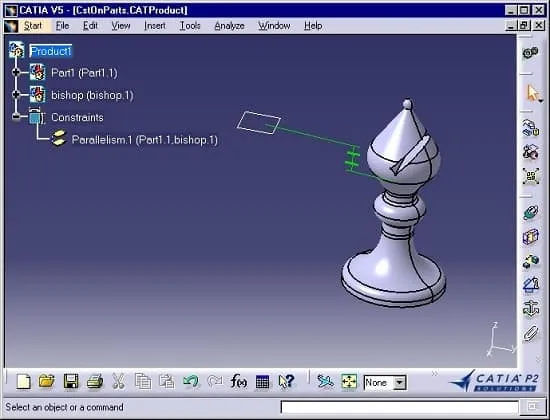Open the Formula f(x) tool
This screenshot has height=420, width=550.
[239, 381]
